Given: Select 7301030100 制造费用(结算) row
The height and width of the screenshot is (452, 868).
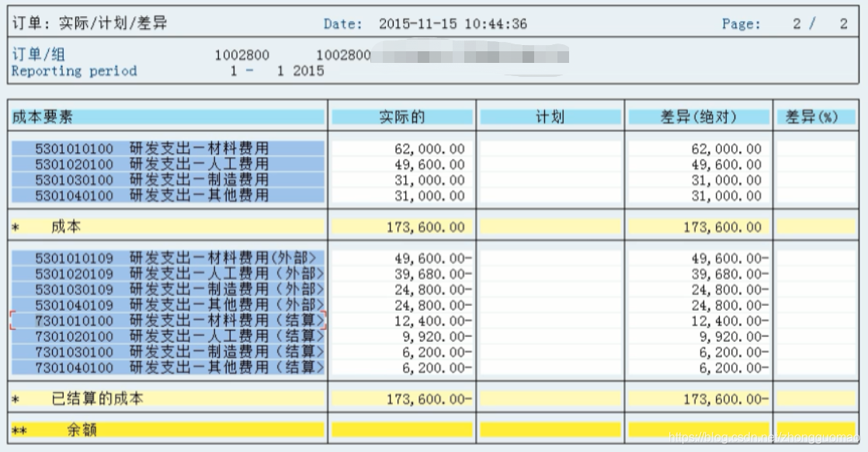Looking at the screenshot, I should click(x=168, y=352).
